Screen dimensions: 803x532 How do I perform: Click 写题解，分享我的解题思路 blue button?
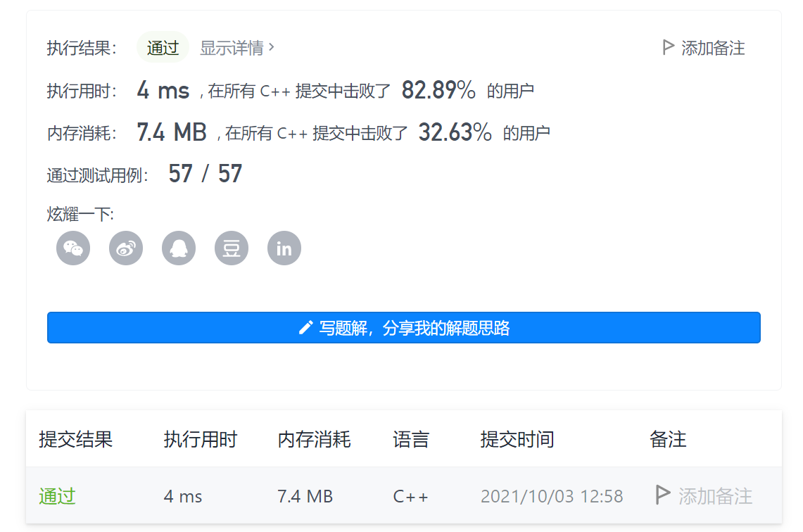pos(403,328)
